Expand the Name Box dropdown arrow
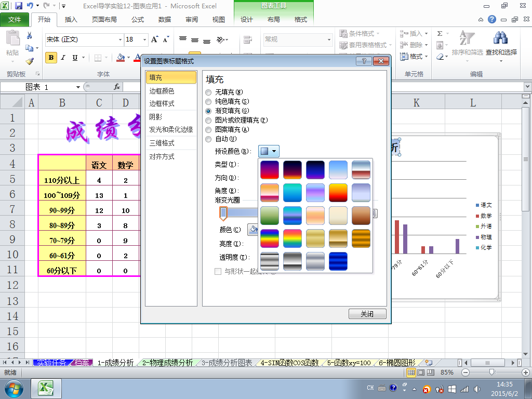The width and height of the screenshot is (532, 399). point(78,87)
